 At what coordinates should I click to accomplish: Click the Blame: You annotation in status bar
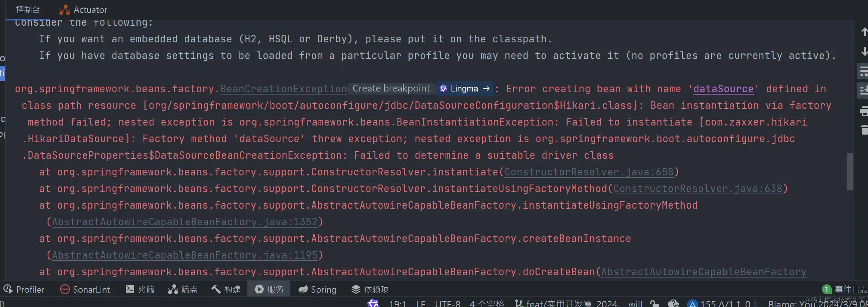point(818,304)
